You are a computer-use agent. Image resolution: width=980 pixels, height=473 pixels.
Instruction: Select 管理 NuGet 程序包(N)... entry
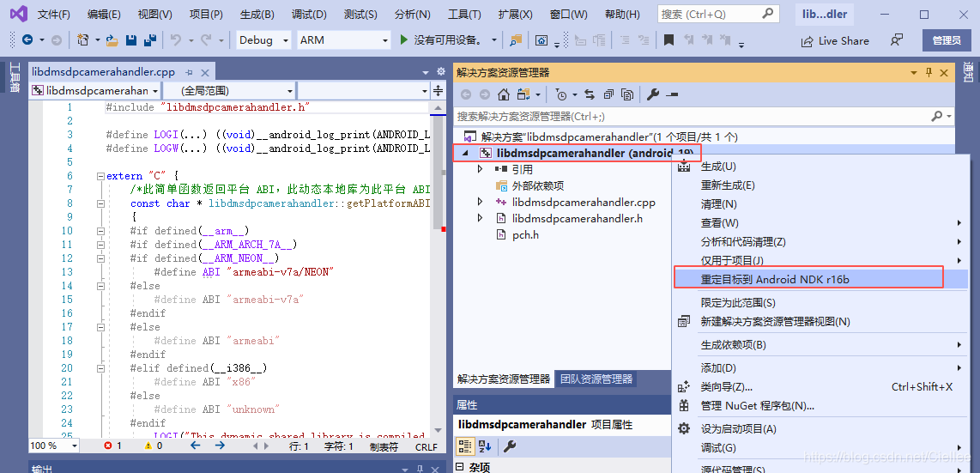(x=758, y=406)
